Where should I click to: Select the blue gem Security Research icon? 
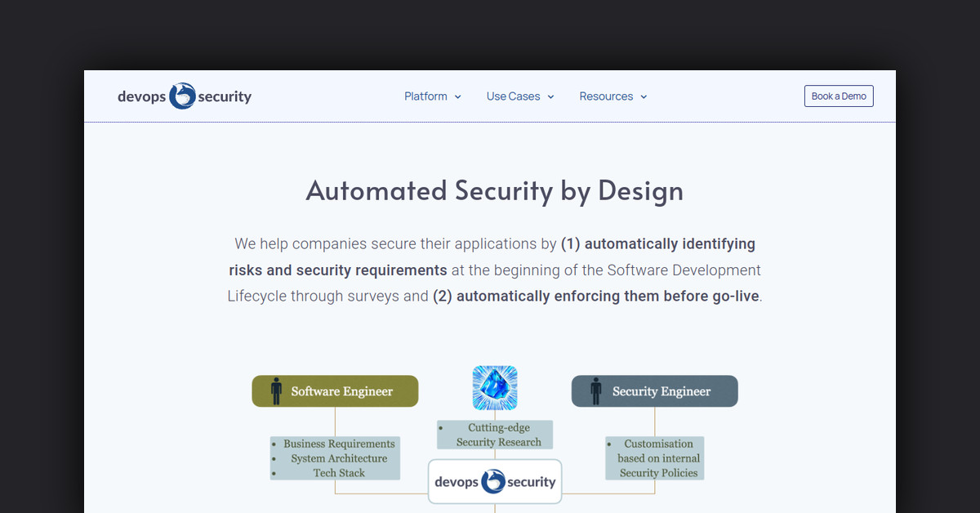pyautogui.click(x=494, y=387)
